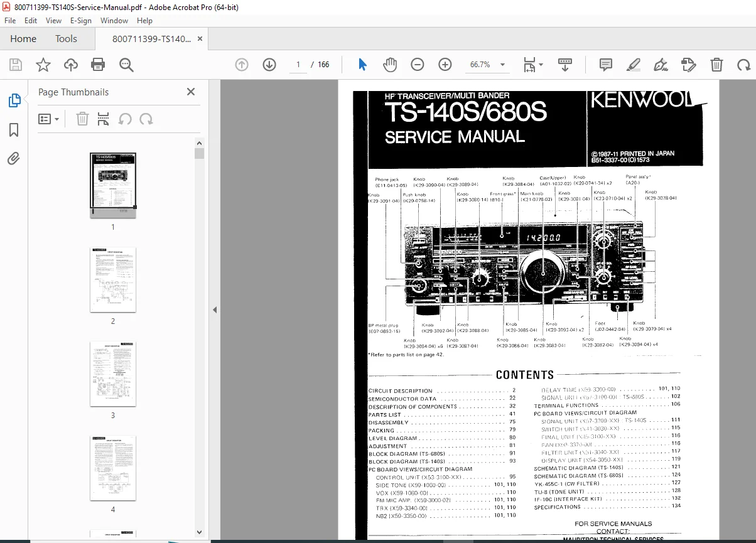Click thumbnails panel scroll up arrow
Image resolution: width=756 pixels, height=543 pixels.
pos(199,143)
